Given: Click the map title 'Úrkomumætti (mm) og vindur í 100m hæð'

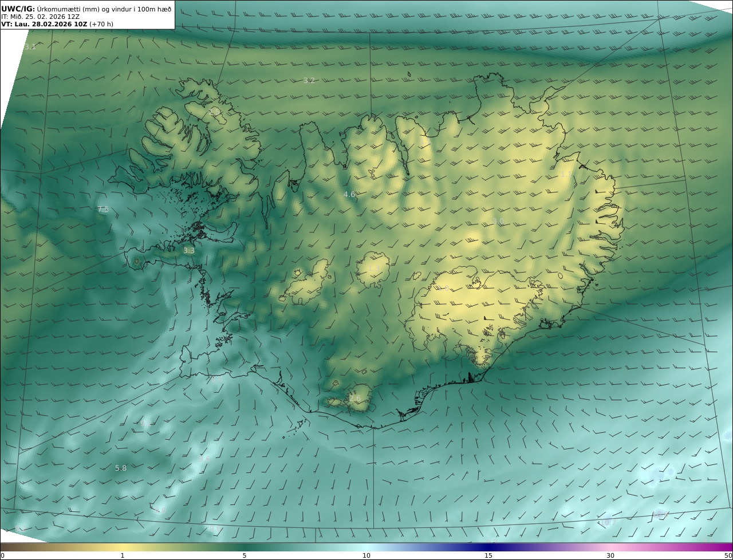Looking at the screenshot, I should coord(104,9).
